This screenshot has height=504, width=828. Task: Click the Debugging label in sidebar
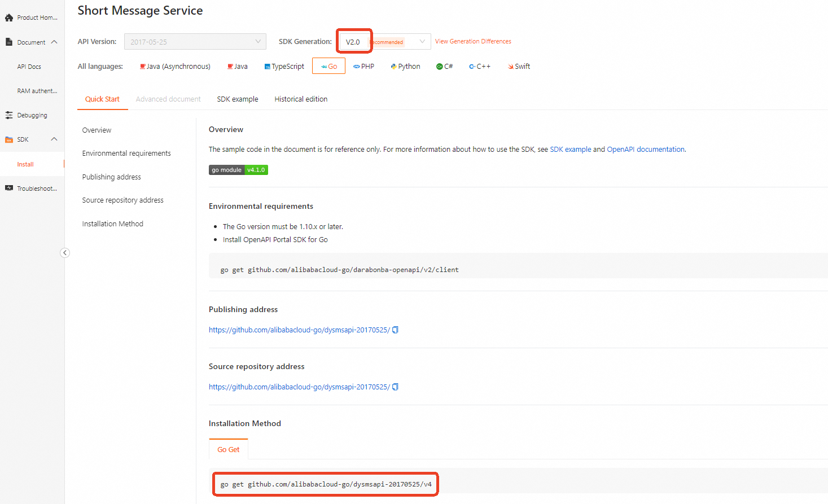coord(32,115)
